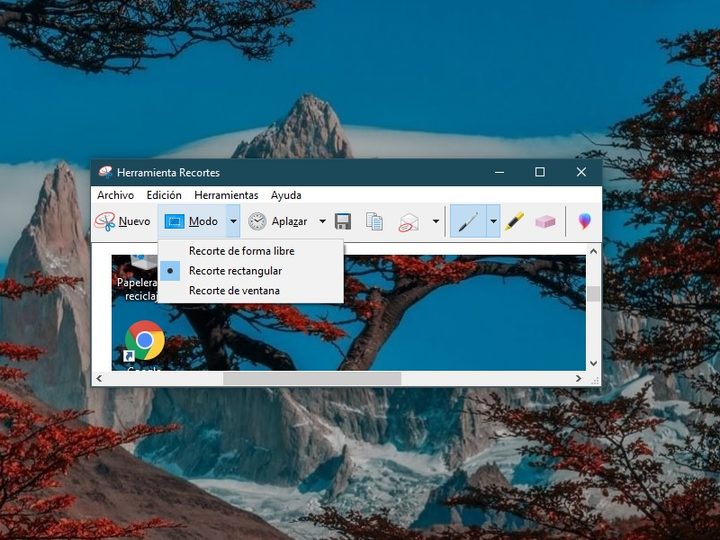Click the Nuevo scissors button

tap(122, 221)
